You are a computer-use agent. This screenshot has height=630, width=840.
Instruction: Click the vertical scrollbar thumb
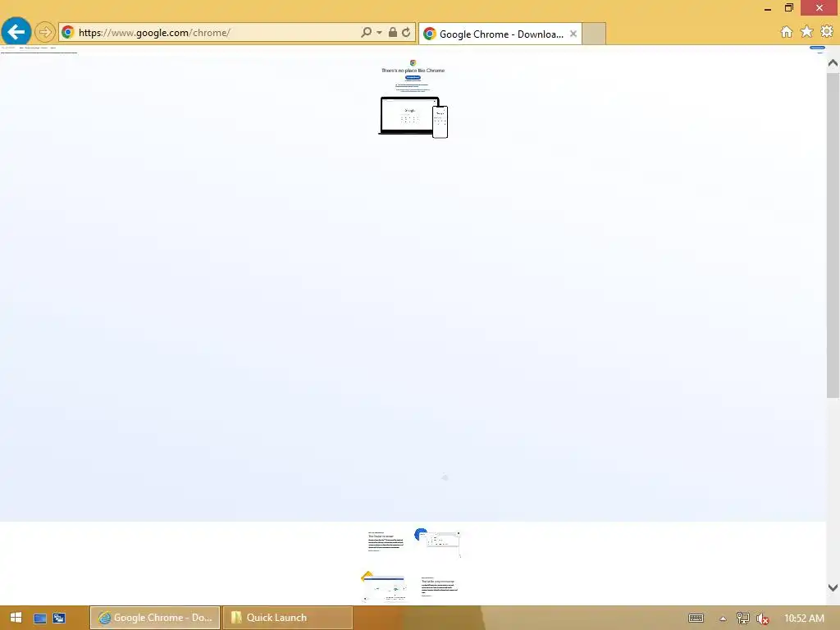pos(833,235)
